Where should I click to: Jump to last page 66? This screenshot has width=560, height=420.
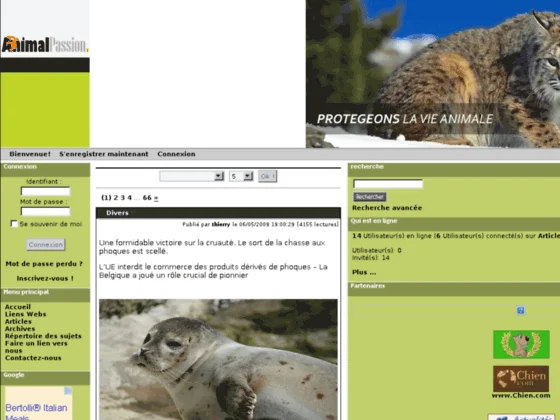pos(147,198)
